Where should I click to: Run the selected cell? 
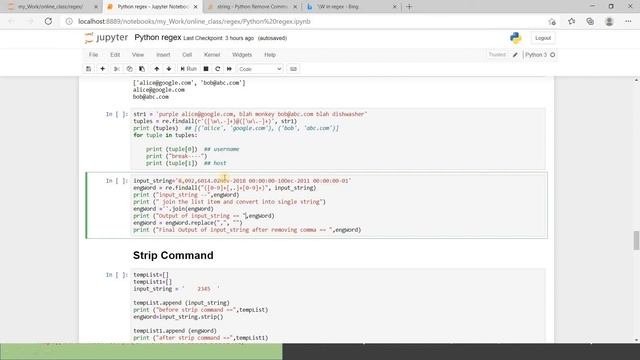[x=189, y=69]
